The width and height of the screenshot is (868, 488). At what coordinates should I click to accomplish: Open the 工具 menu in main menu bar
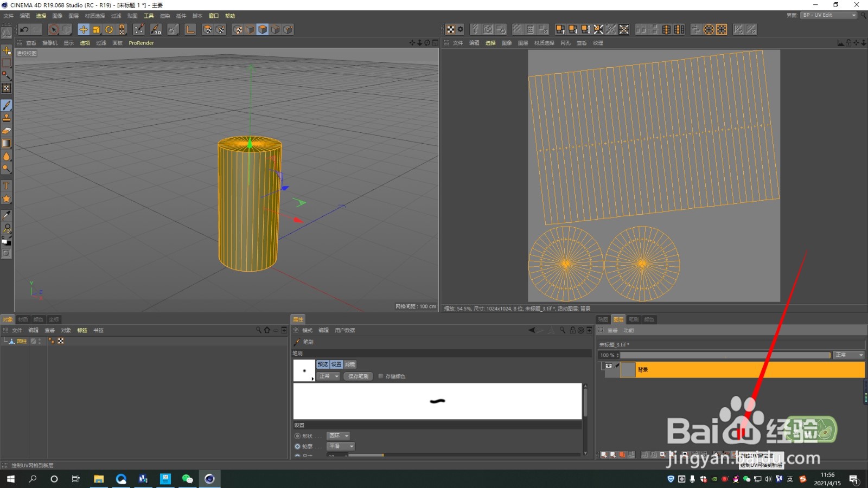click(149, 16)
